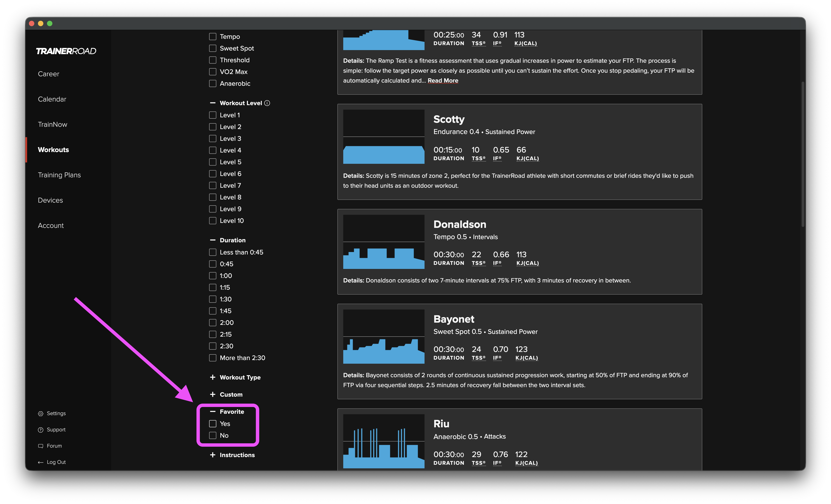Collapse the Workout Level filter section
Viewport: 831px width, 504px height.
(212, 103)
